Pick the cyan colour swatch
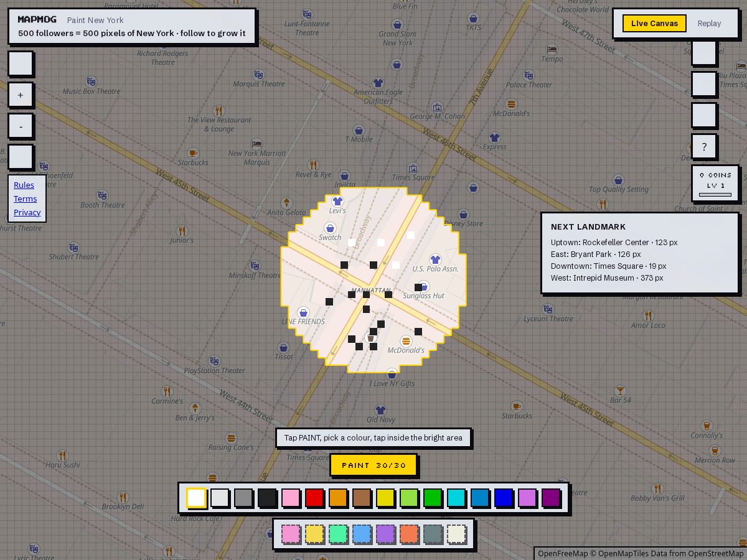 click(x=456, y=498)
